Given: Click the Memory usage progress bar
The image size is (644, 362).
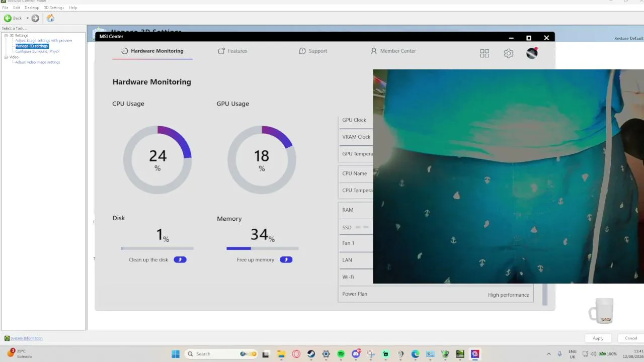Looking at the screenshot, I should click(263, 248).
